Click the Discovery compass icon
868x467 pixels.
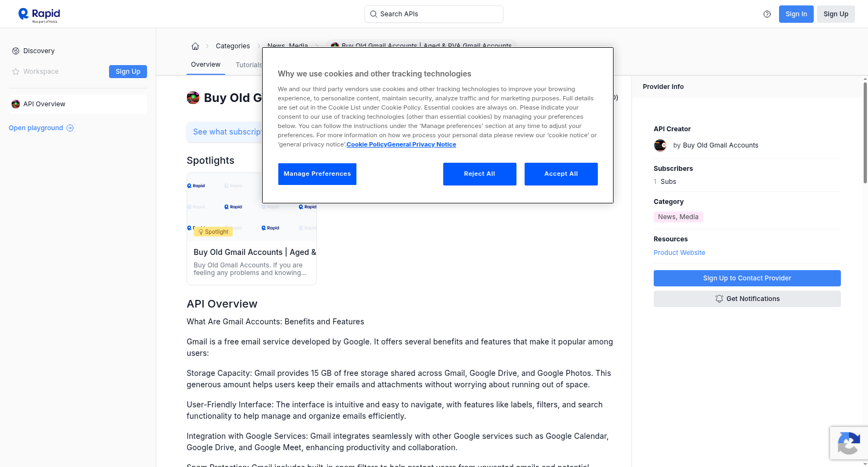point(16,51)
